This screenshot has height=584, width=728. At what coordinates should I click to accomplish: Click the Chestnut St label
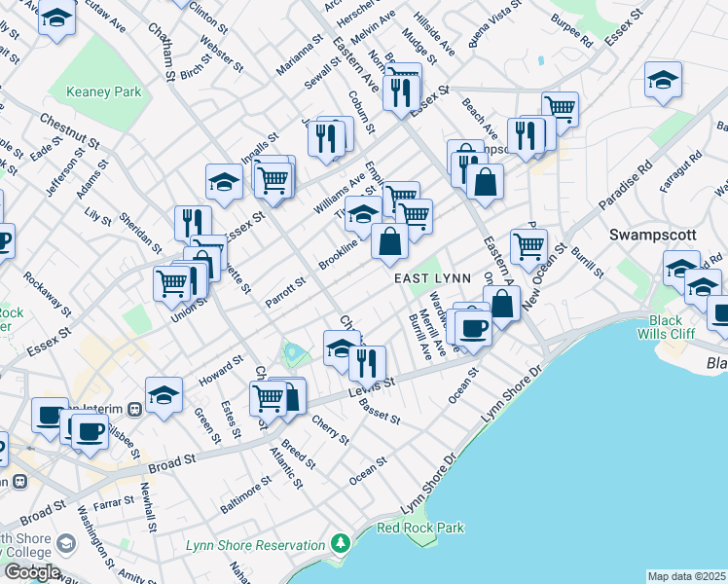click(x=70, y=131)
